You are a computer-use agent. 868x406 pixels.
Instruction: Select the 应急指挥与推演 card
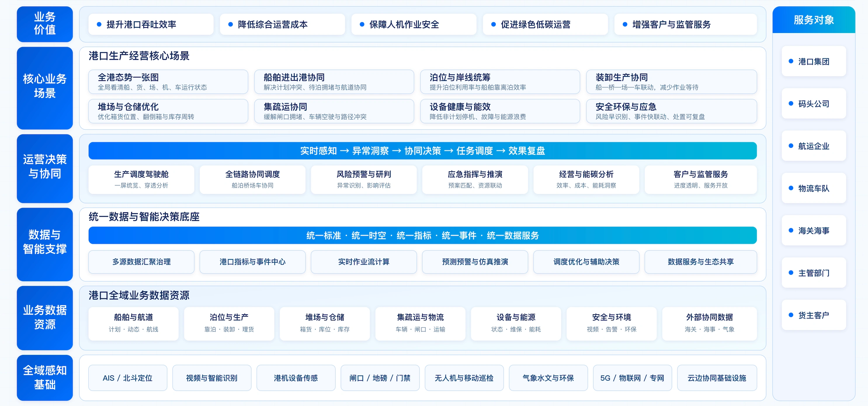475,179
